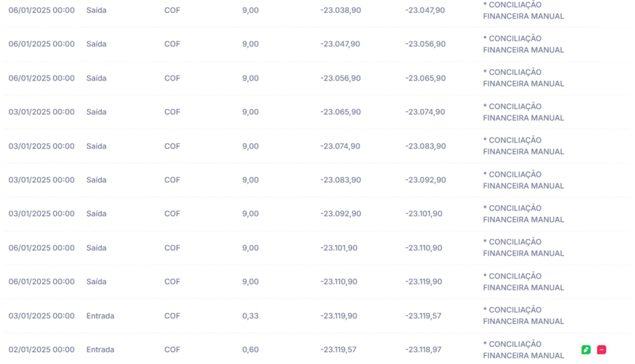The height and width of the screenshot is (364, 635).
Task: Click the description text in the 0,33 row
Action: [x=523, y=316]
